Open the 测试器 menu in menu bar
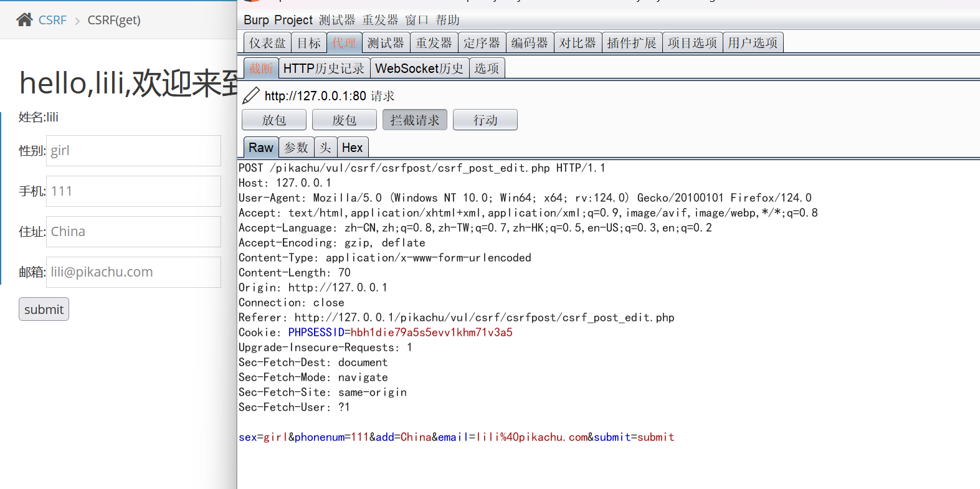The image size is (980, 489). tap(337, 20)
